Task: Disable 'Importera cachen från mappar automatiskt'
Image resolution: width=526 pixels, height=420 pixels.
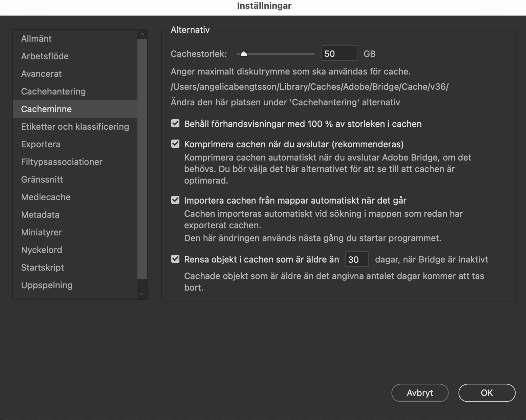Action: pos(175,200)
